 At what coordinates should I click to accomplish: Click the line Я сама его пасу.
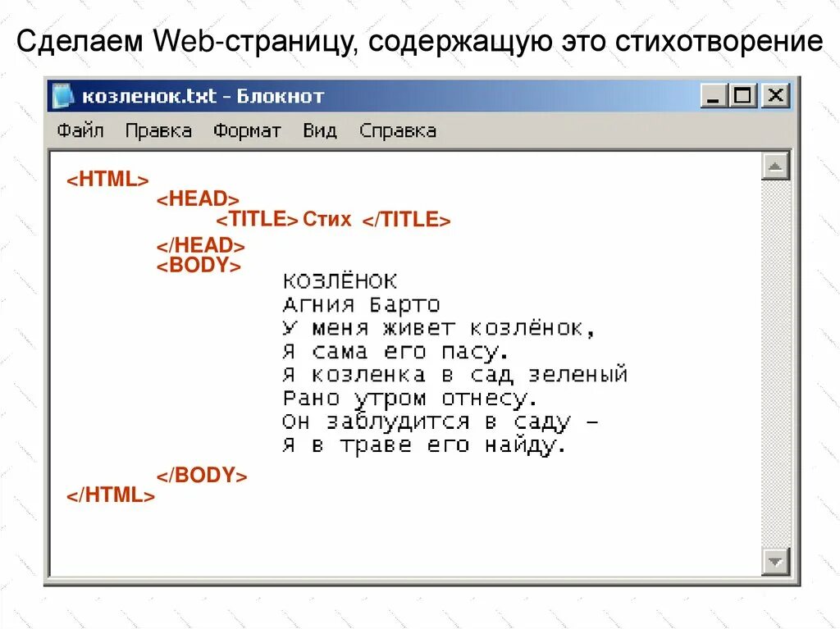[395, 352]
